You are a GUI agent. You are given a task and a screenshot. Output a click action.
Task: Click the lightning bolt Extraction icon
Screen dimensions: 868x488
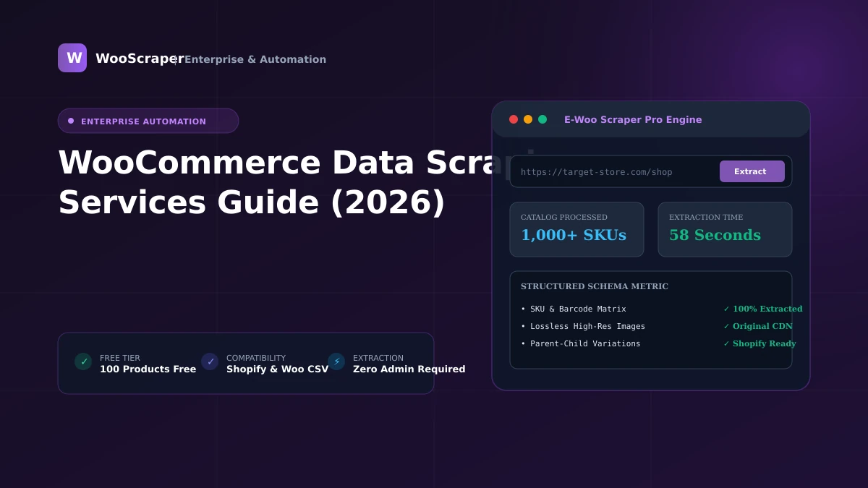point(336,361)
